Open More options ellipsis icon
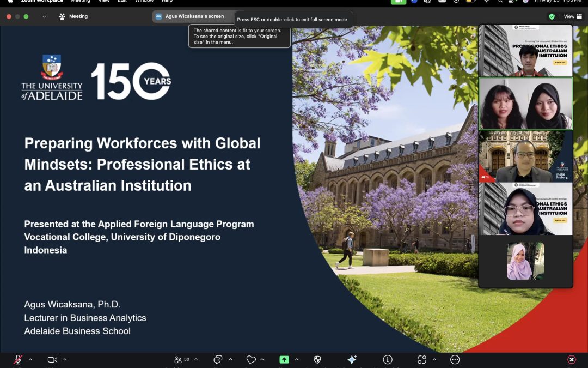This screenshot has height=368, width=588. click(x=455, y=360)
